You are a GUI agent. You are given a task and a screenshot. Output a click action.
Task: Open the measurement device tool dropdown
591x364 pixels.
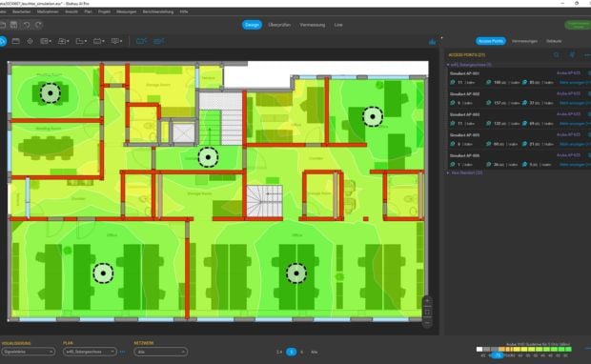[99, 41]
